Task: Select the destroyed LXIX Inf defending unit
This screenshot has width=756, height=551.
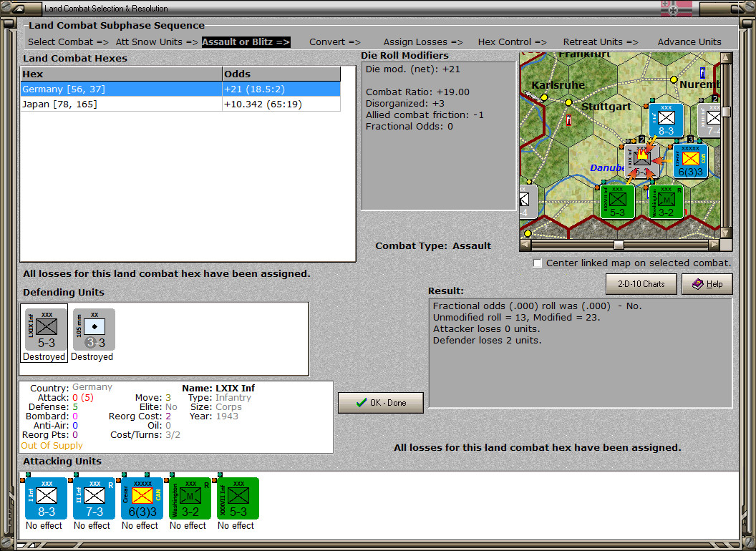Action: coord(47,329)
